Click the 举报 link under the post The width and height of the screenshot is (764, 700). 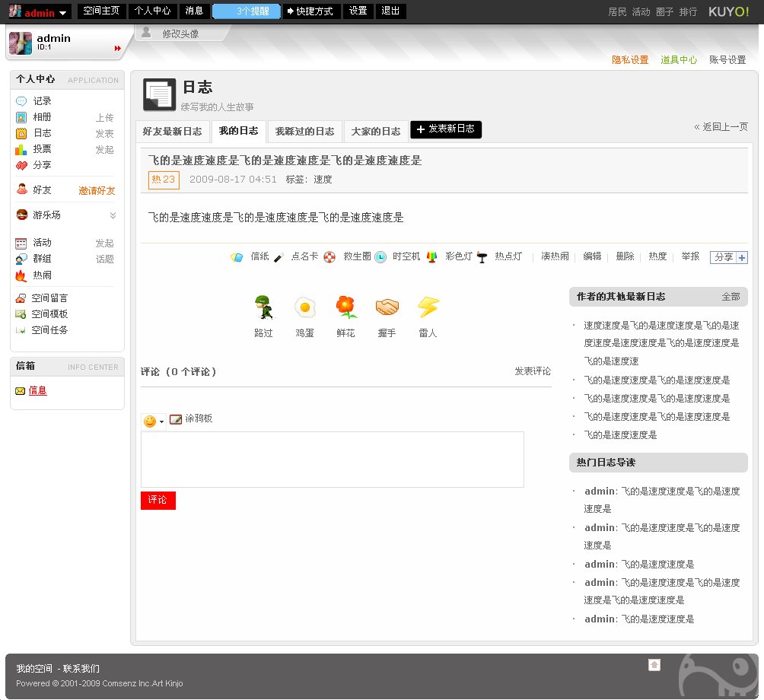(690, 256)
